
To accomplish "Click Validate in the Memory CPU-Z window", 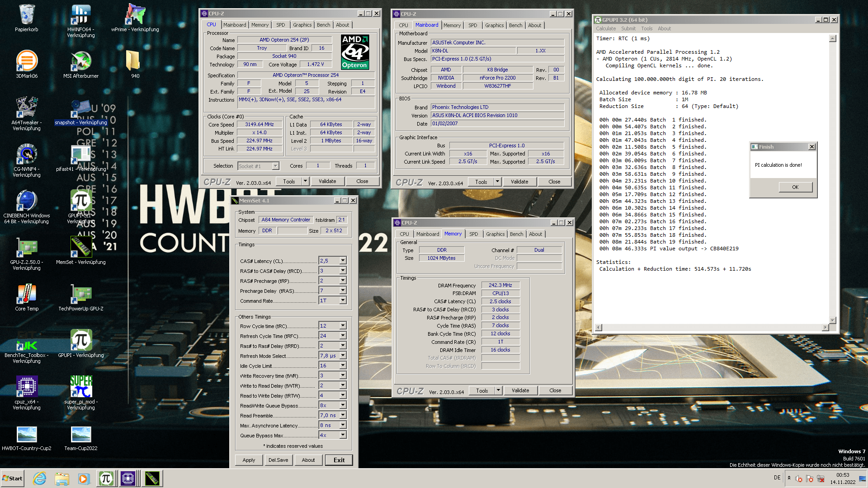I will pyautogui.click(x=520, y=390).
